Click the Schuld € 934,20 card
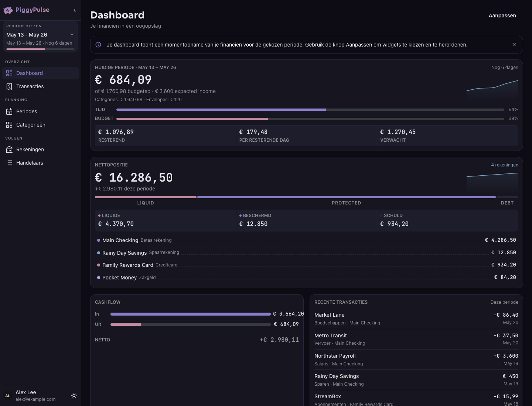The image size is (532, 406). pos(448,220)
